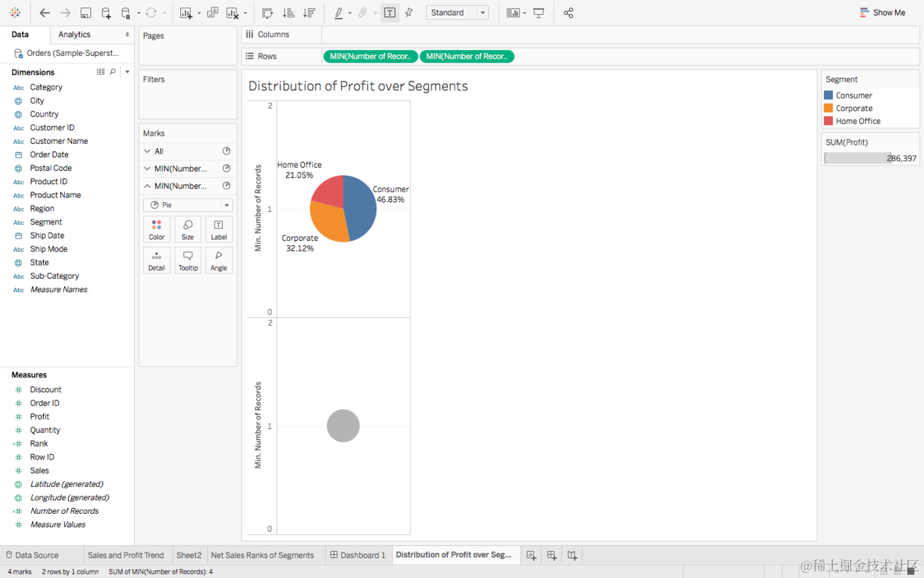Viewport: 924px width, 578px height.
Task: Click the group members paperclip icon
Action: click(x=363, y=13)
